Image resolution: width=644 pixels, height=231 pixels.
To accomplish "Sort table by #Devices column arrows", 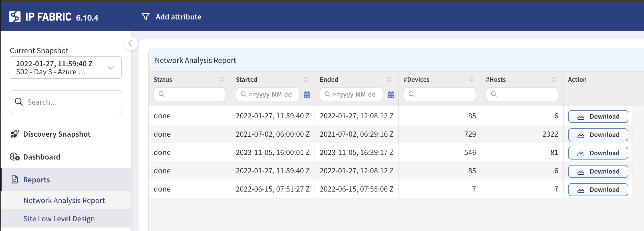I will pyautogui.click(x=472, y=79).
